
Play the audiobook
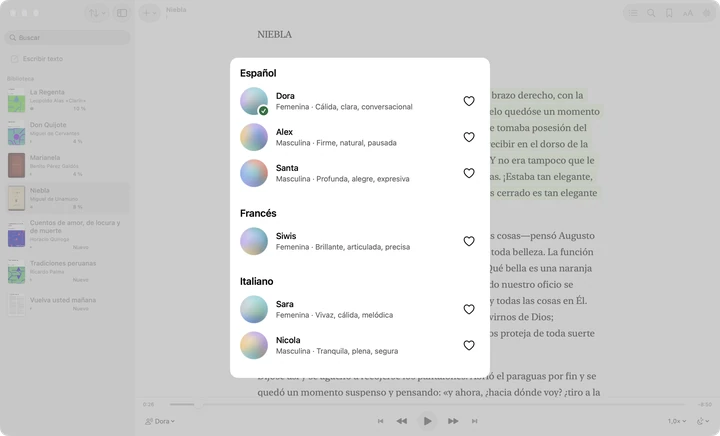point(428,421)
